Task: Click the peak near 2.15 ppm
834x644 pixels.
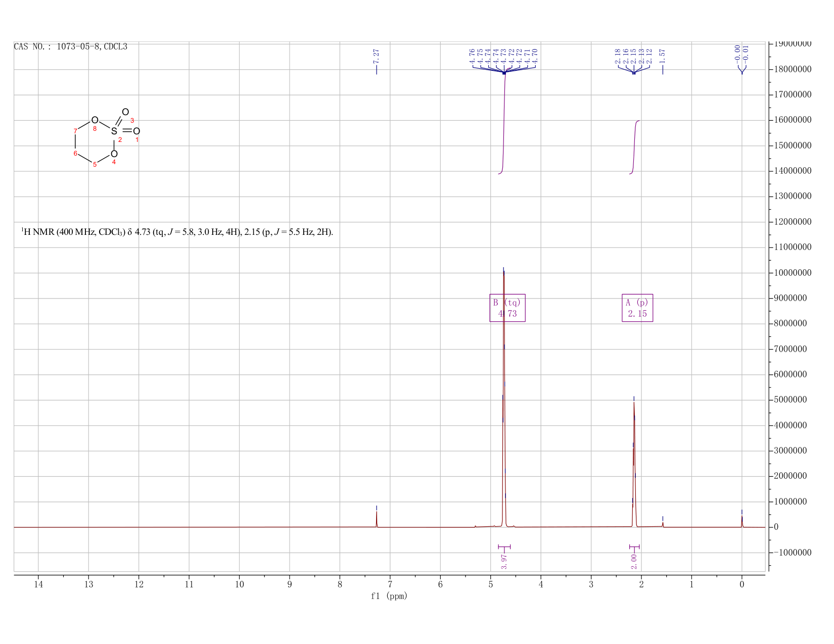Action: 634,465
